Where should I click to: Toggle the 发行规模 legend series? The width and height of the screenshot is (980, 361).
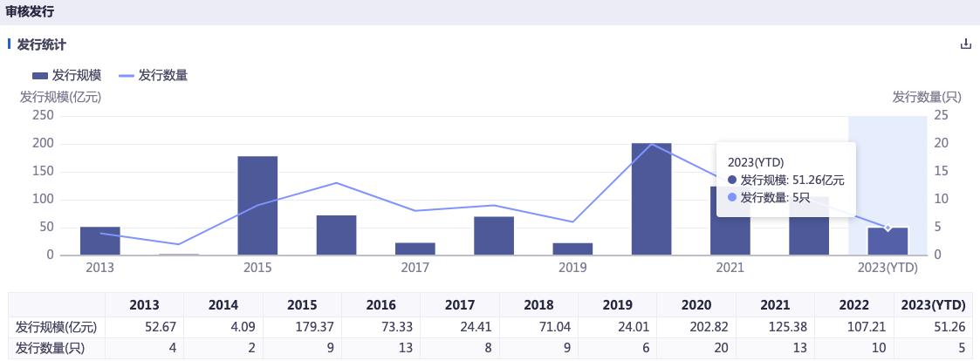point(67,76)
